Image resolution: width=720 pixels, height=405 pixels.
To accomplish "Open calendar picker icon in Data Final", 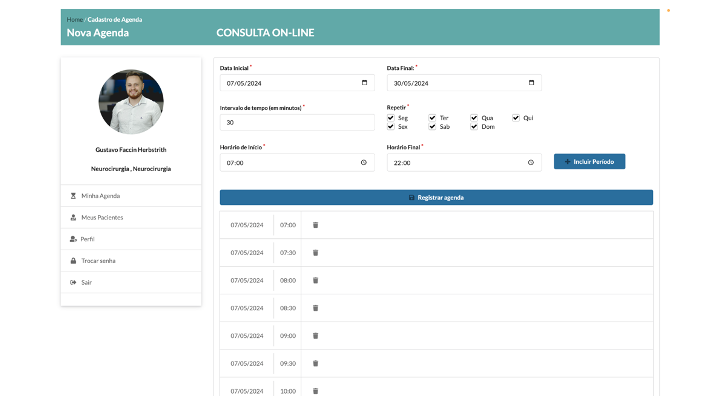I will click(531, 83).
